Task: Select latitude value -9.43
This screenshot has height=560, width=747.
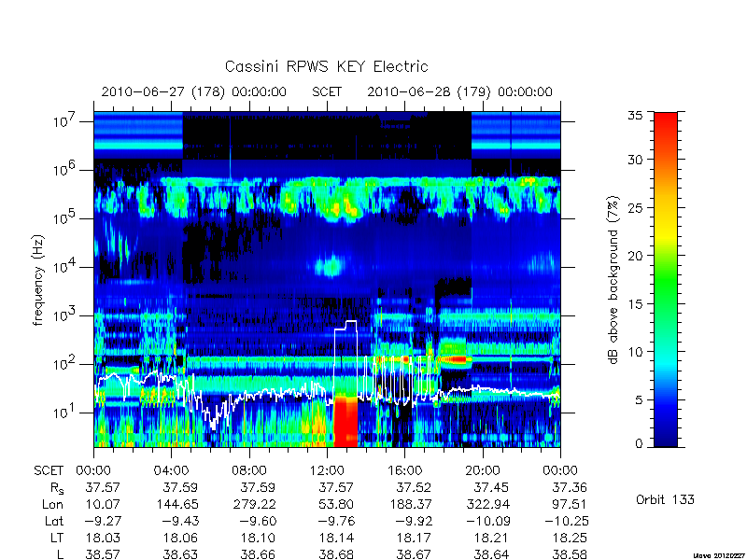Action: (x=180, y=522)
